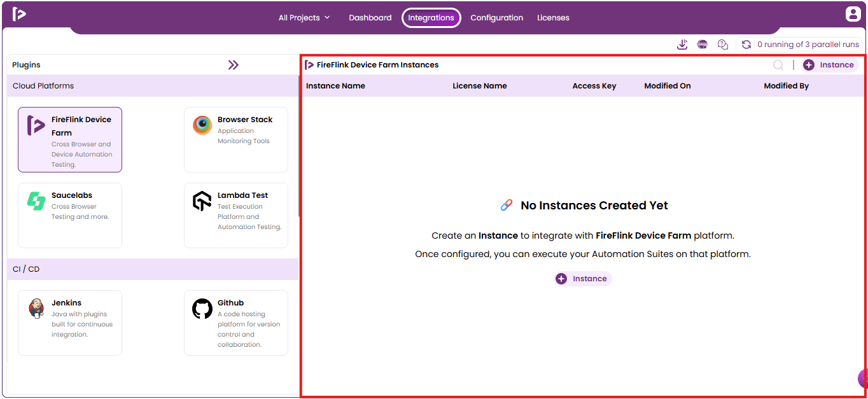This screenshot has width=868, height=399.
Task: Click the Jenkins logo icon
Action: click(x=36, y=309)
